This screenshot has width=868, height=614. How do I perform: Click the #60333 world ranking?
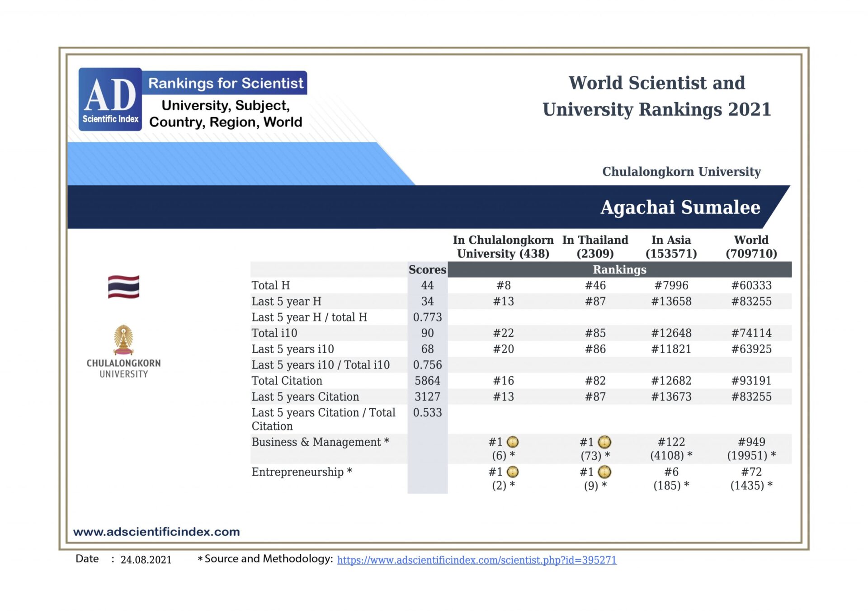751,285
